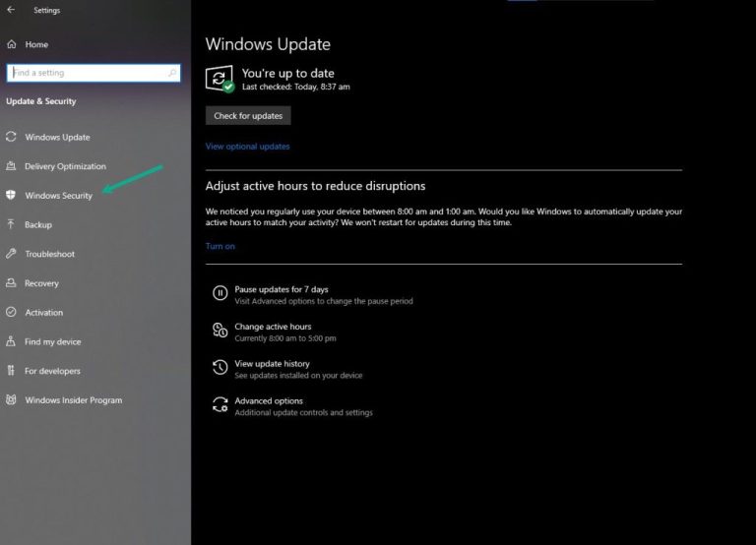Click 'Additional update controls and settings' text
Screen dimensions: 756x545
coord(304,412)
